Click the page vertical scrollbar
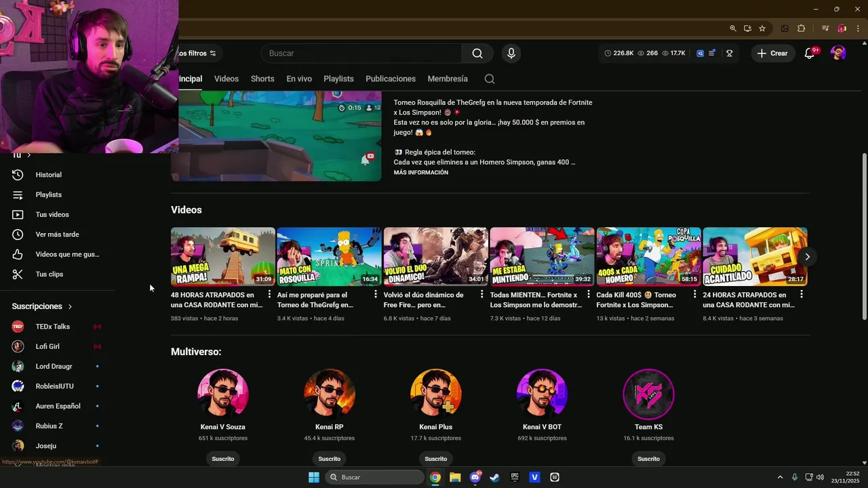The width and height of the screenshot is (868, 488). tap(864, 237)
